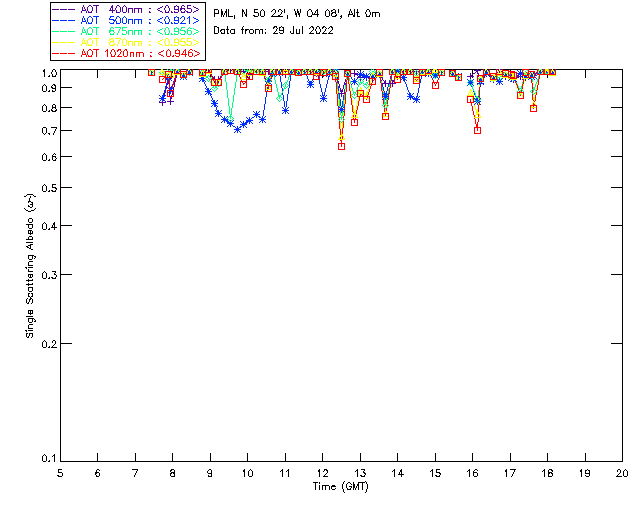Screen dimensions: 640x512
Task: Click the y-axis tick label 0.1
Action: (x=49, y=459)
